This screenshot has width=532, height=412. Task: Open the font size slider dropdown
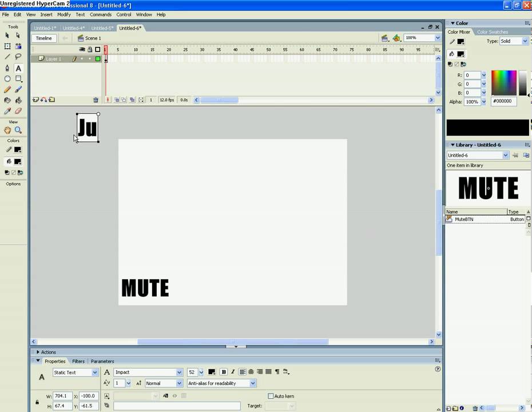pyautogui.click(x=201, y=373)
